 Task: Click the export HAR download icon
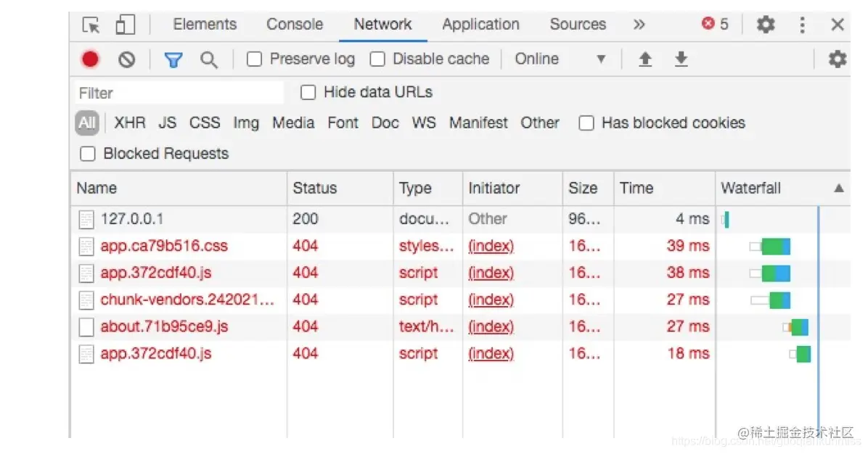(x=681, y=59)
